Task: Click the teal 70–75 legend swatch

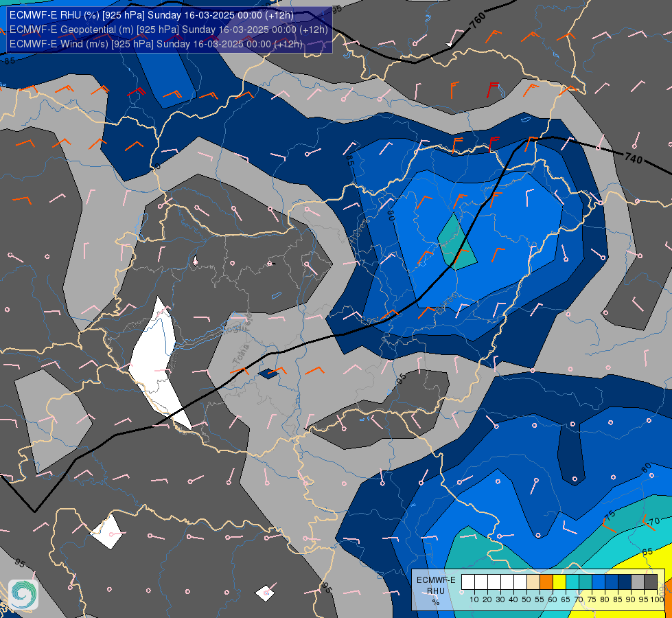Action: pos(586,582)
